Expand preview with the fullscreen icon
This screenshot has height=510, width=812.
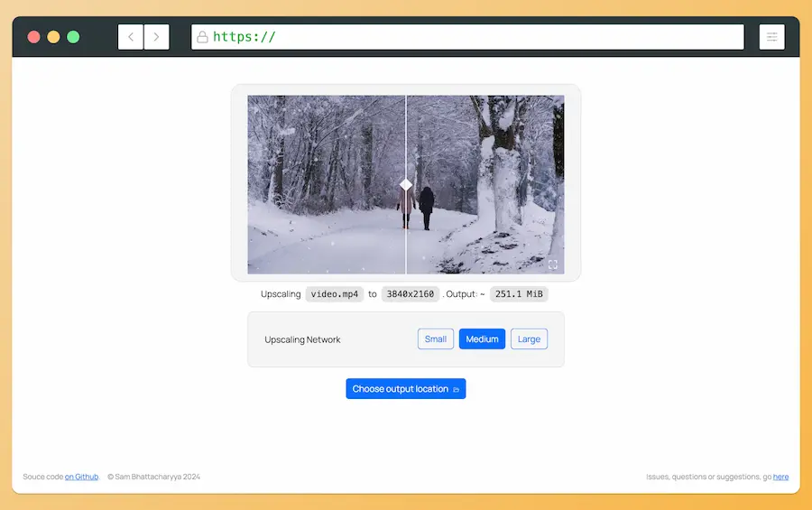(552, 264)
